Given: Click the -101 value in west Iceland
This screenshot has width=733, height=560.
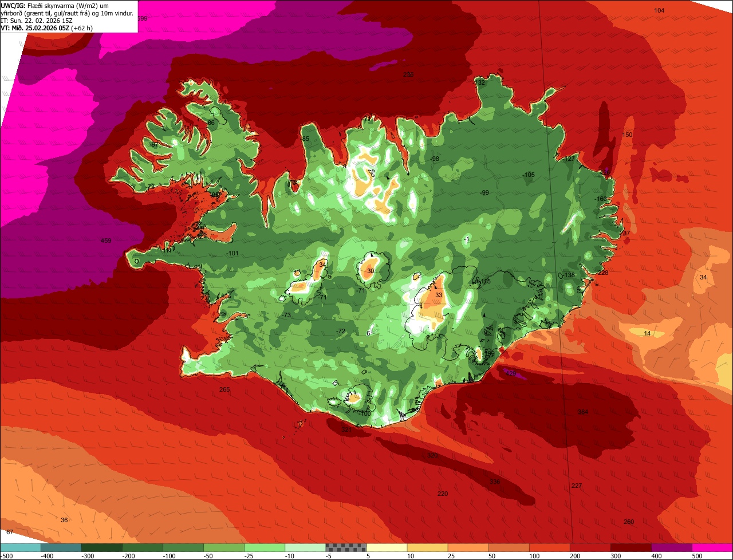Looking at the screenshot, I should point(232,253).
